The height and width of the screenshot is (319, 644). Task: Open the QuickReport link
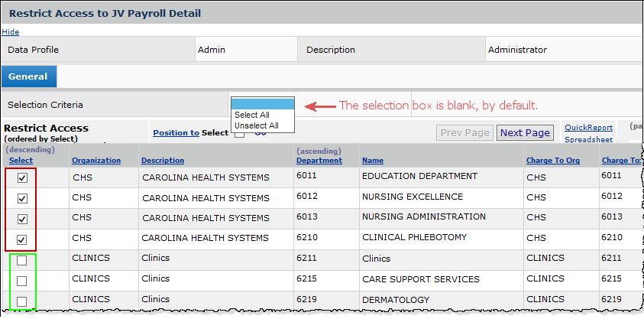tap(588, 128)
